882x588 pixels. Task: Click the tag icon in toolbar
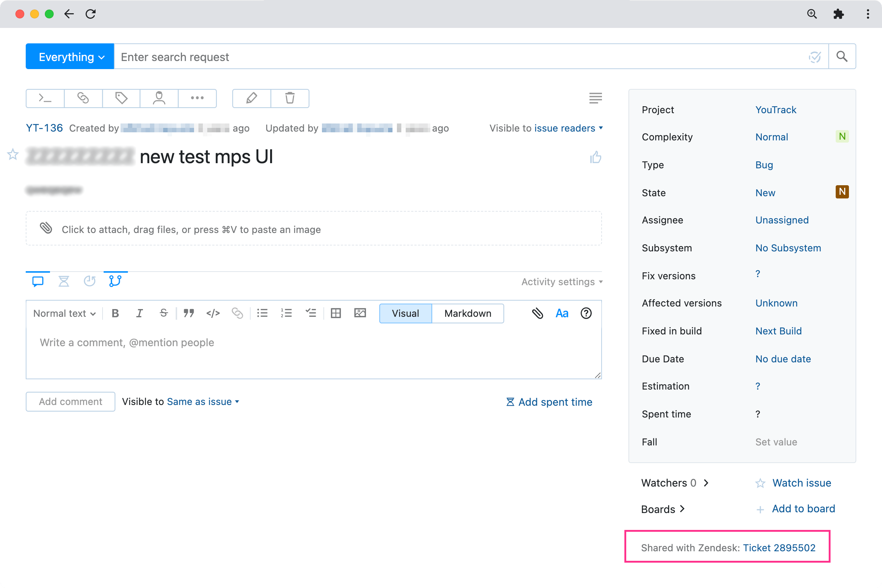coord(121,98)
